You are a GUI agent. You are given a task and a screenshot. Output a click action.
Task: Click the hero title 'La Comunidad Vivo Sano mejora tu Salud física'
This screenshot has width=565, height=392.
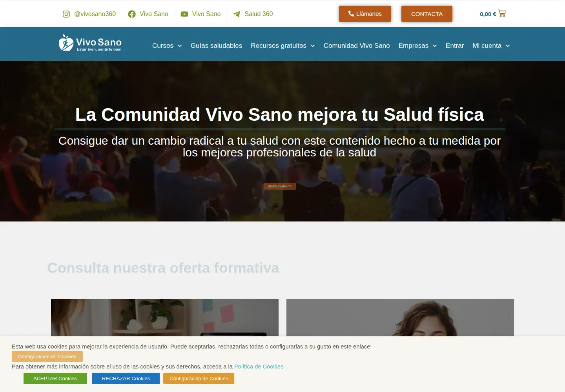[x=279, y=115]
